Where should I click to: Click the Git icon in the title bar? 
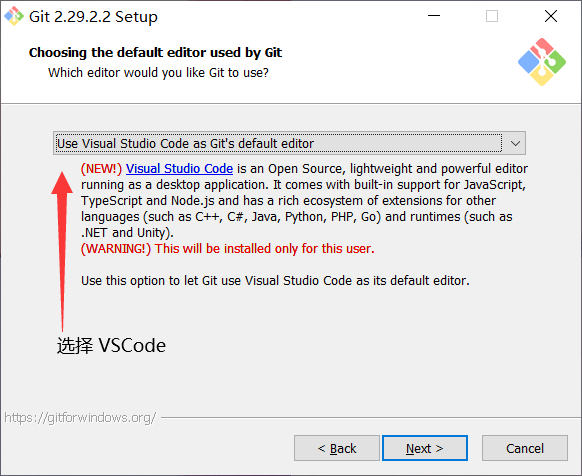pyautogui.click(x=14, y=16)
